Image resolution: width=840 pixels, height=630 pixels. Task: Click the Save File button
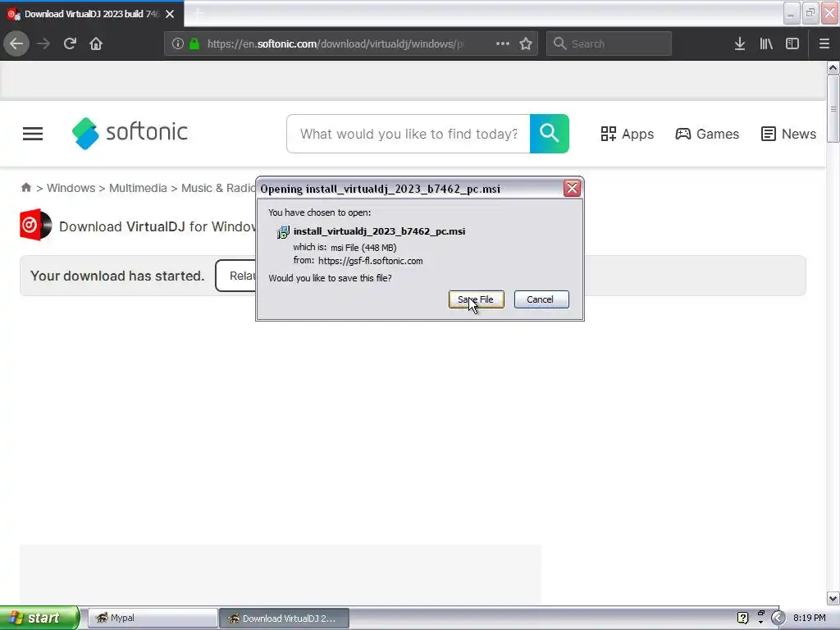477,299
